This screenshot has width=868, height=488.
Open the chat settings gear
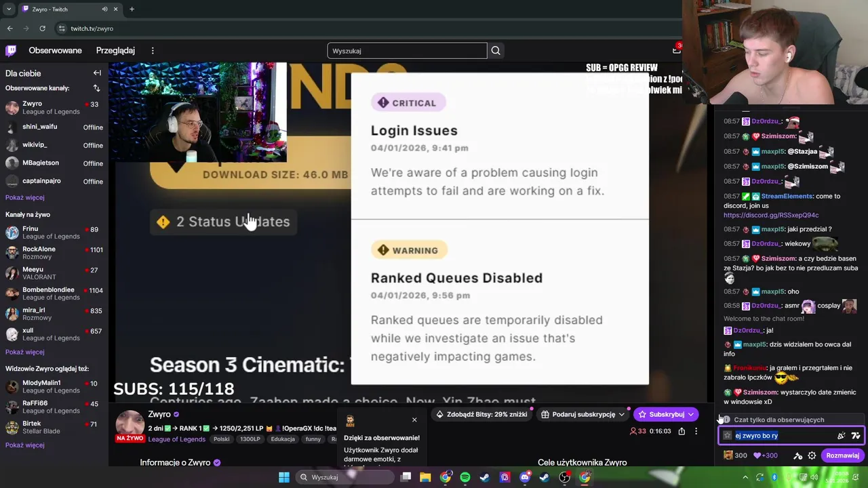click(812, 455)
